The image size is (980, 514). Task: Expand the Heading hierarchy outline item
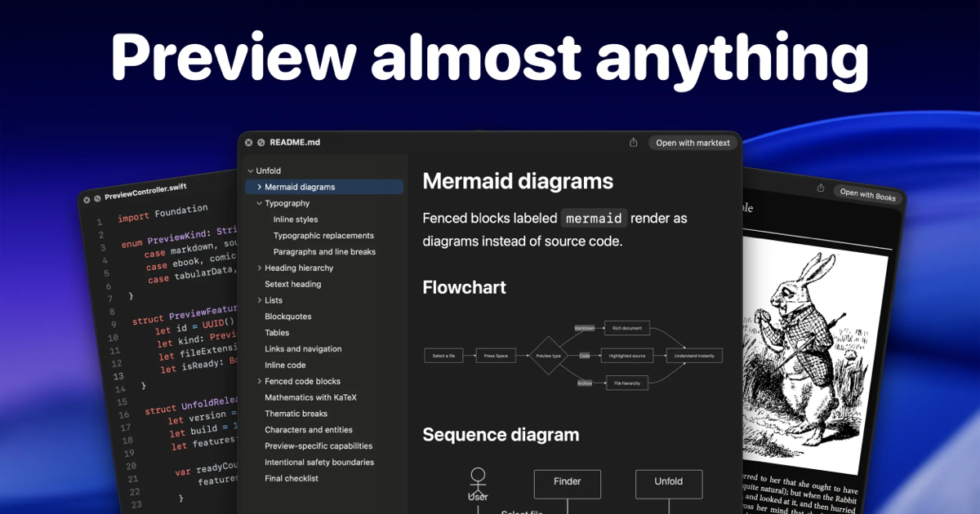[259, 268]
